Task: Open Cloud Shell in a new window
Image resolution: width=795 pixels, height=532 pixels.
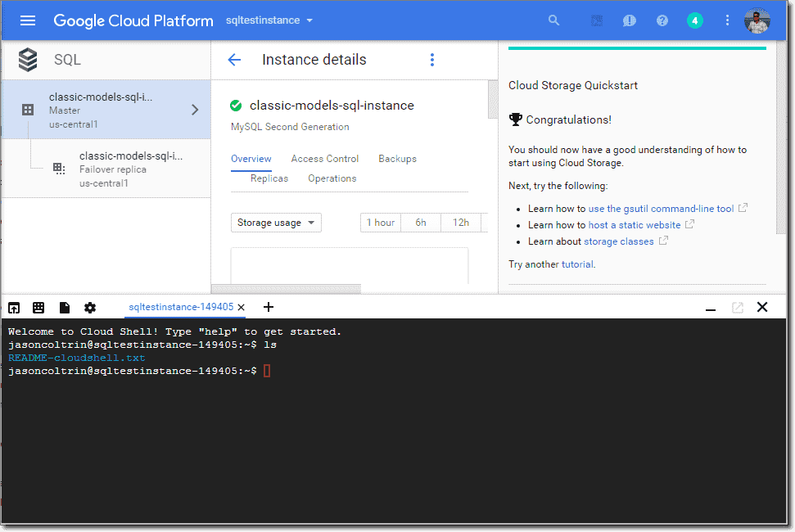Action: 738,307
